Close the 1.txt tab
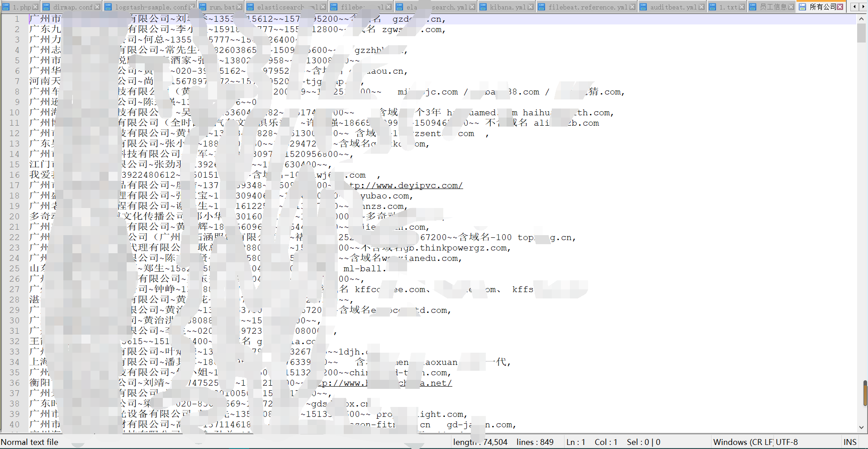Screen dimensions: 868x449 point(742,7)
